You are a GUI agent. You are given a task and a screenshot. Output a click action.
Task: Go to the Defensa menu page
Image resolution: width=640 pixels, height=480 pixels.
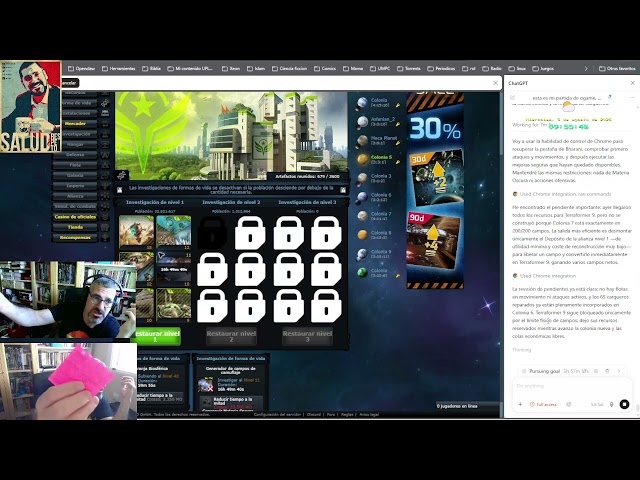pos(75,155)
